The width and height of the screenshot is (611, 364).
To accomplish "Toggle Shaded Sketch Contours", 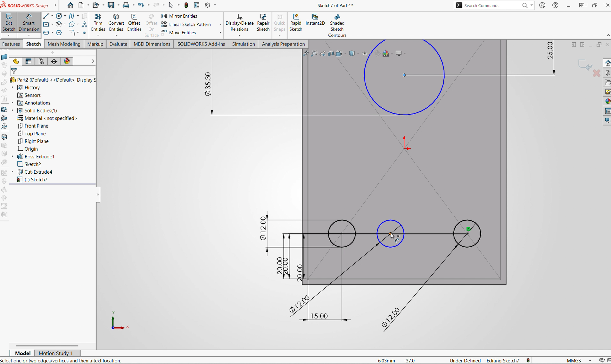I will click(x=337, y=26).
